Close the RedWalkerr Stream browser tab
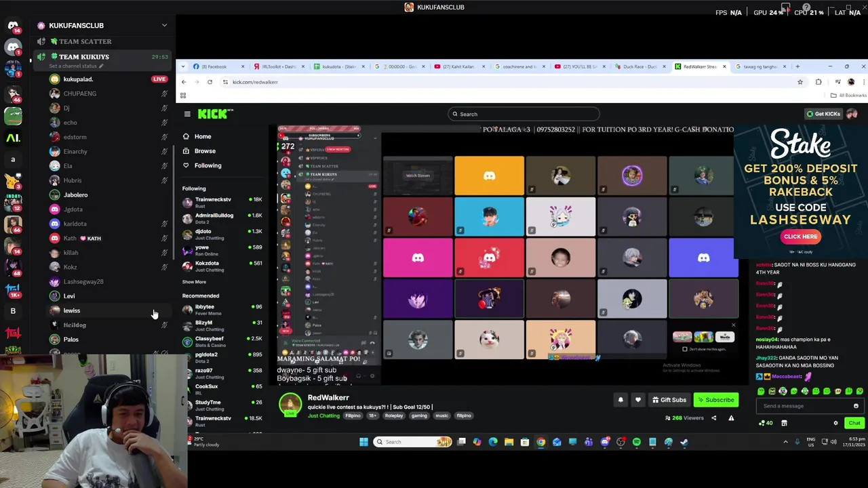 [724, 66]
